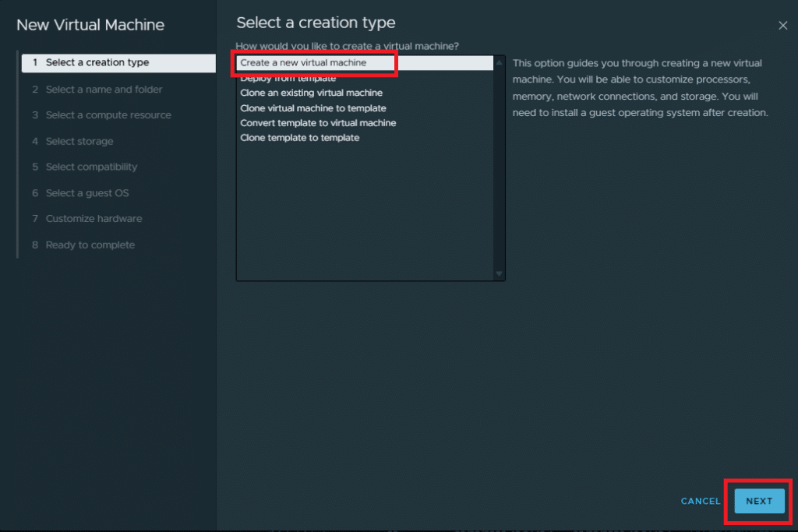Choose Deploy from template option

pos(288,79)
